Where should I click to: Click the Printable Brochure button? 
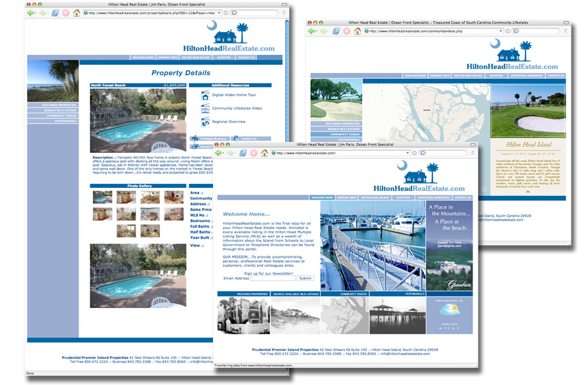210,138
